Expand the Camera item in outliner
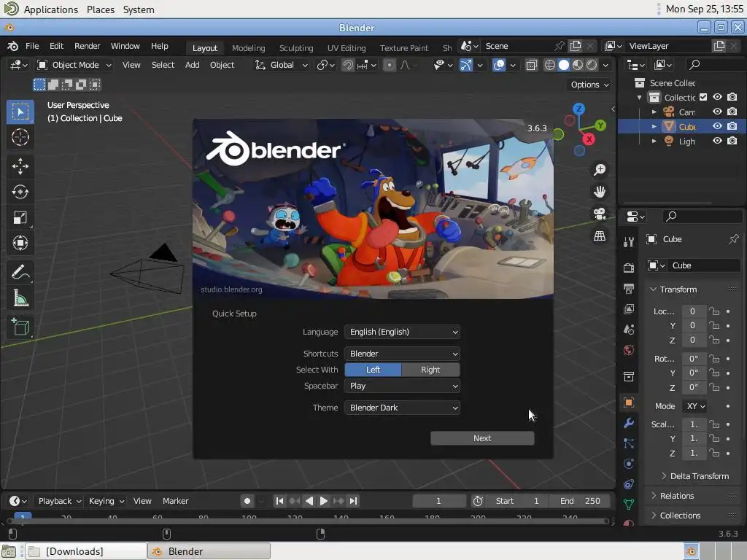Screen dimensions: 747x560 point(654,112)
